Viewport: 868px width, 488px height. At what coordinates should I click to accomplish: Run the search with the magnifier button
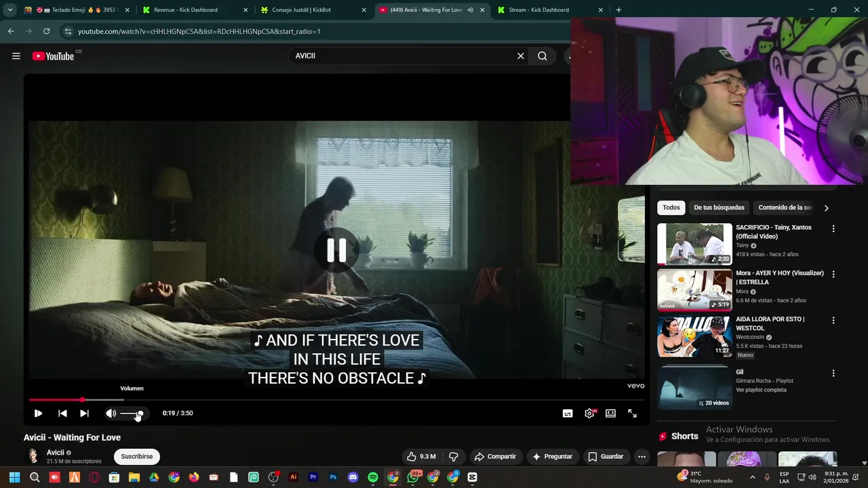click(x=542, y=56)
